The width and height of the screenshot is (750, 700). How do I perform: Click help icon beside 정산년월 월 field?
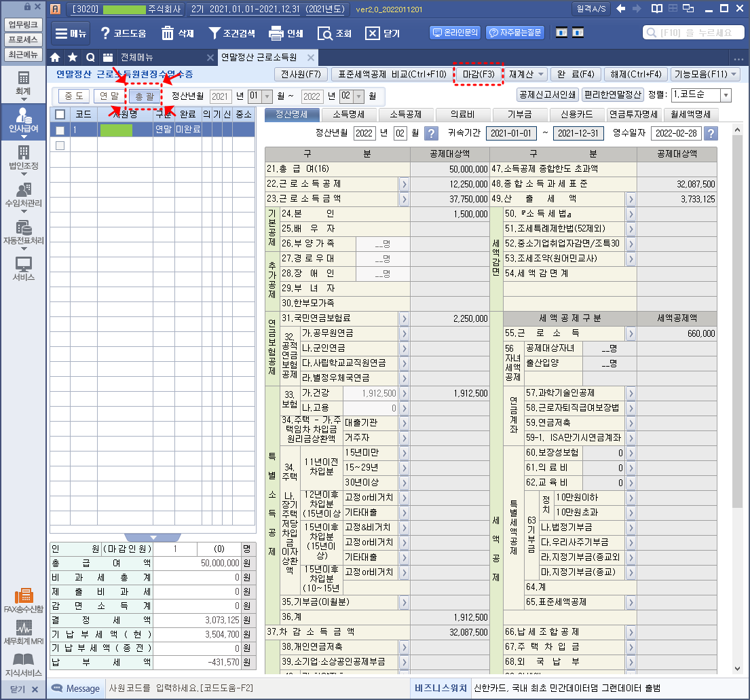[x=431, y=133]
